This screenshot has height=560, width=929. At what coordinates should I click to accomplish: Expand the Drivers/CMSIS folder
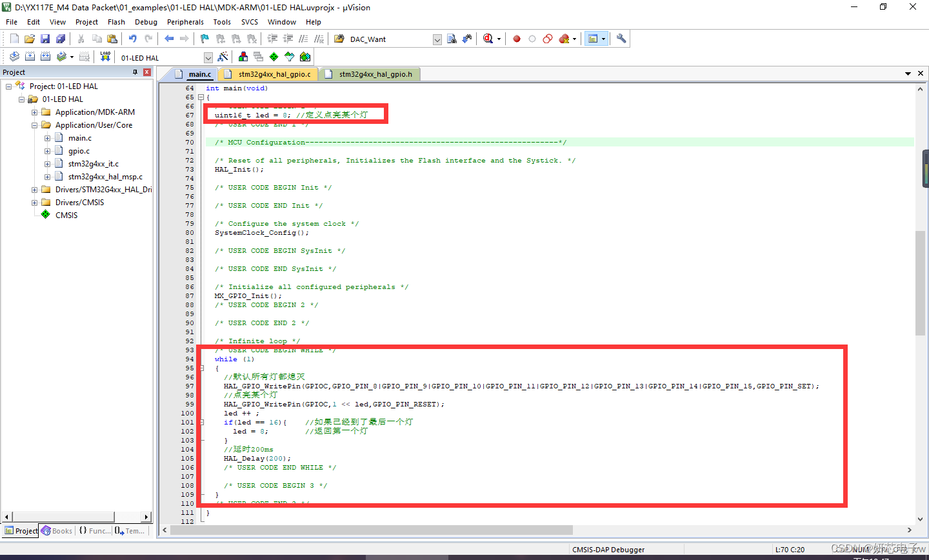coord(35,203)
